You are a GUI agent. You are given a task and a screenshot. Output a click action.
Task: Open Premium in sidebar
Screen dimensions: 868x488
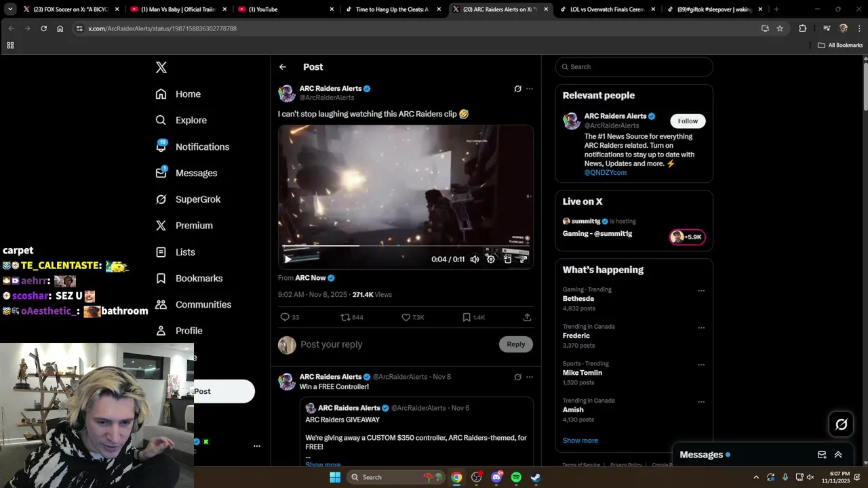(184, 226)
